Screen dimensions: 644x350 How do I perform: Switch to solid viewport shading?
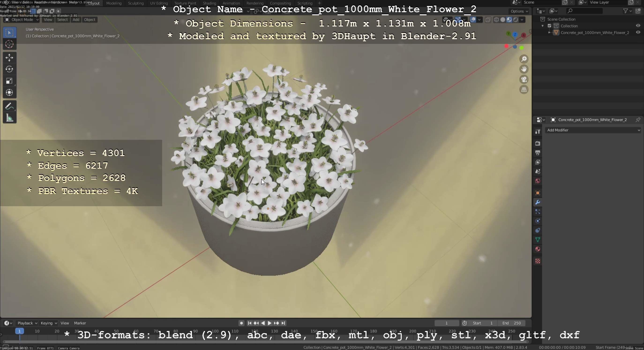pos(503,20)
